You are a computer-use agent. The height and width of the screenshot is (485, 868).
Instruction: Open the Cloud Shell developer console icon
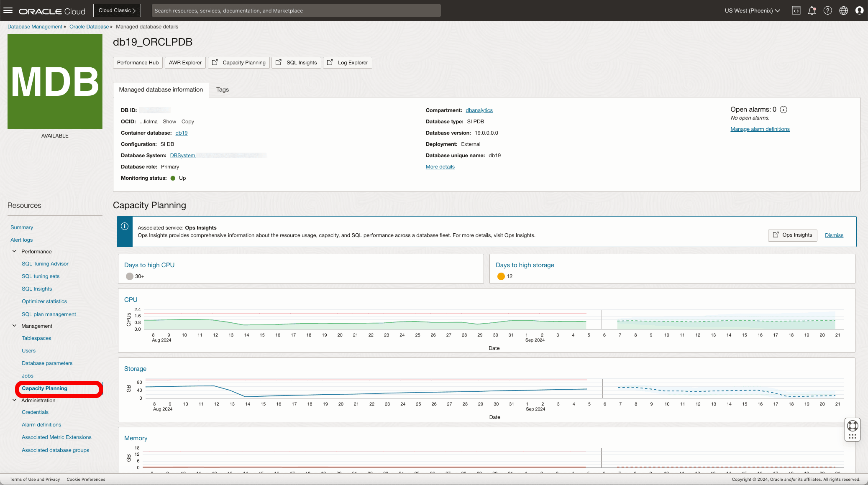[x=796, y=10]
